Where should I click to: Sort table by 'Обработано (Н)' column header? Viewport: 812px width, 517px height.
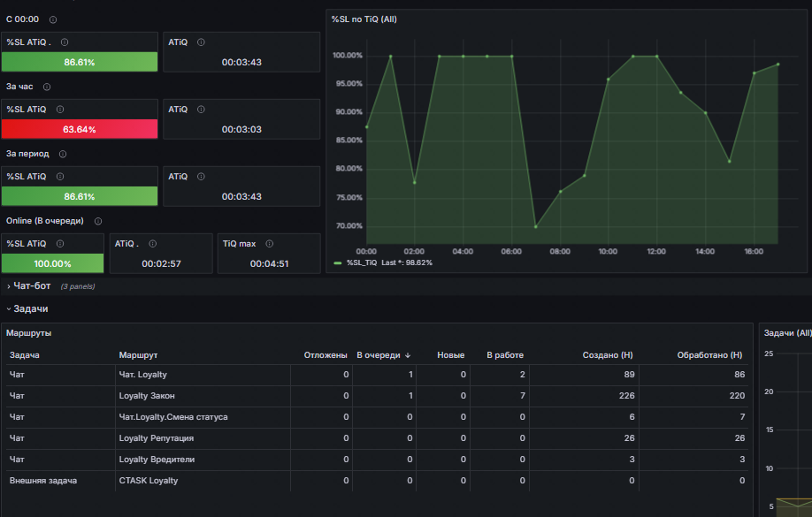tap(709, 355)
